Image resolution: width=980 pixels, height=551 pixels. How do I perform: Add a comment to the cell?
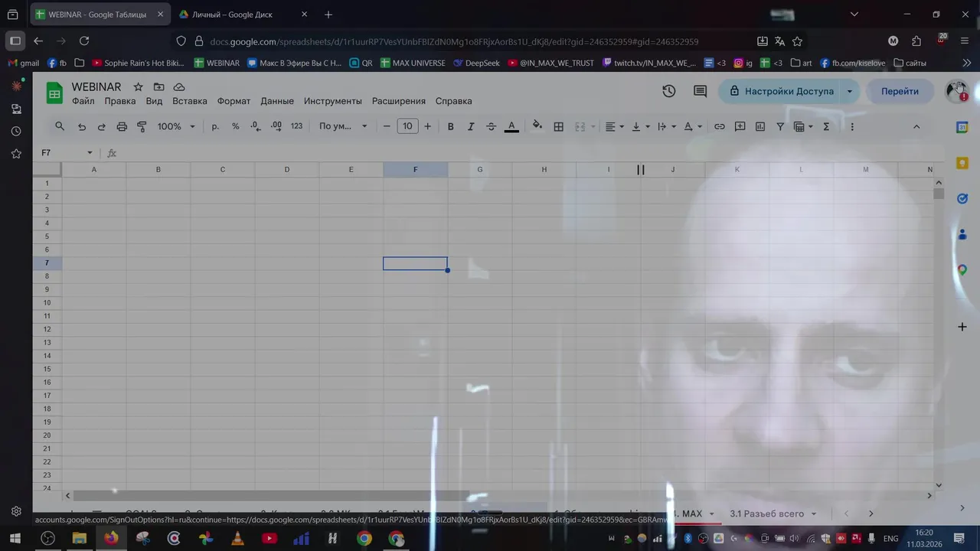point(740,126)
